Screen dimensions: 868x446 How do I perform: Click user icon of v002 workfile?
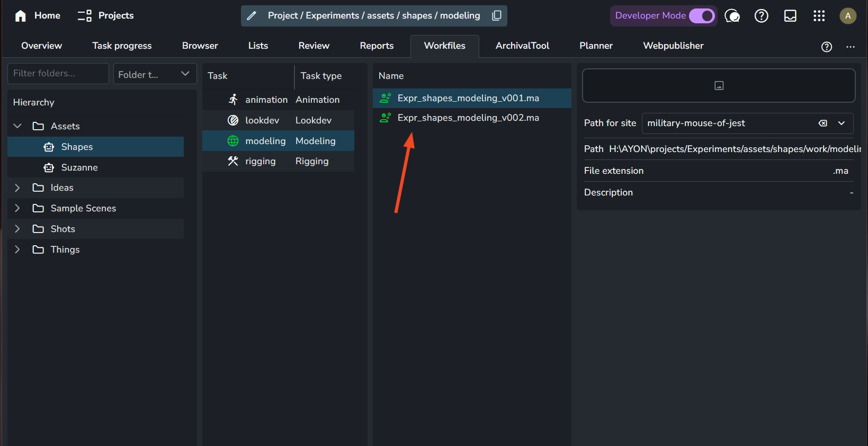coord(386,118)
